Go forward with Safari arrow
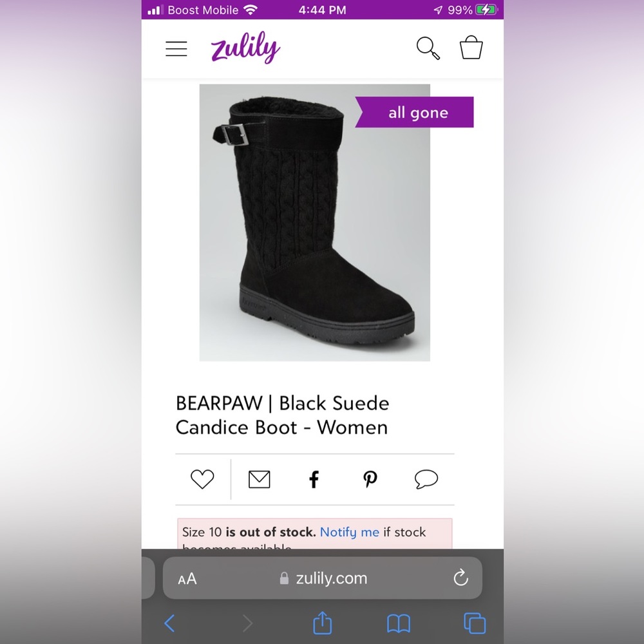 point(247,623)
